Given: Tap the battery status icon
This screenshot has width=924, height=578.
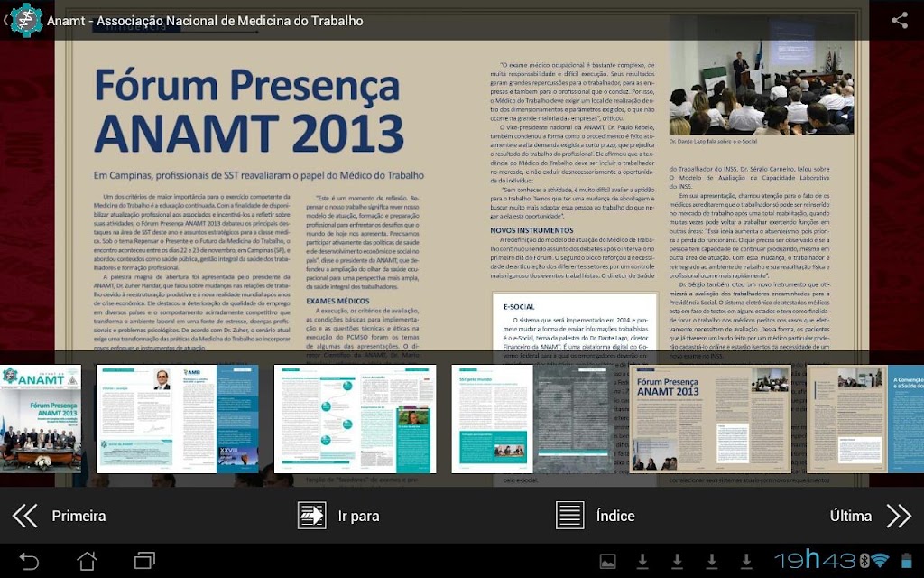Looking at the screenshot, I should coord(906,560).
